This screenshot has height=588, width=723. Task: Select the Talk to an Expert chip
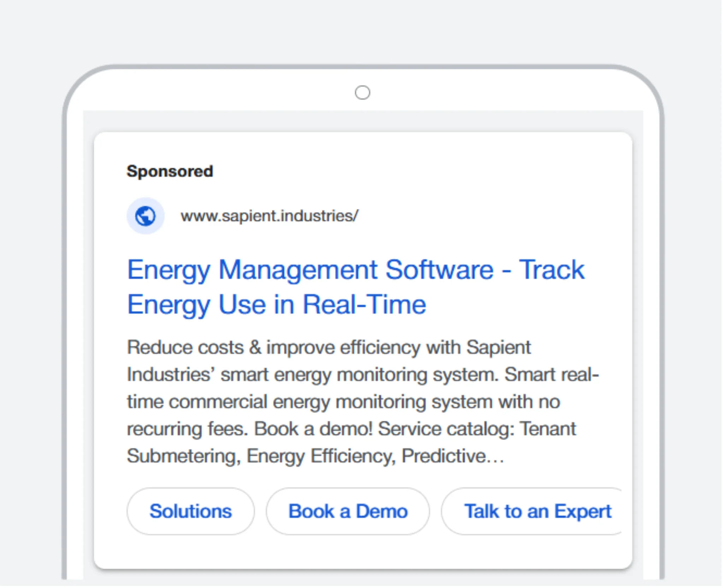pyautogui.click(x=537, y=511)
